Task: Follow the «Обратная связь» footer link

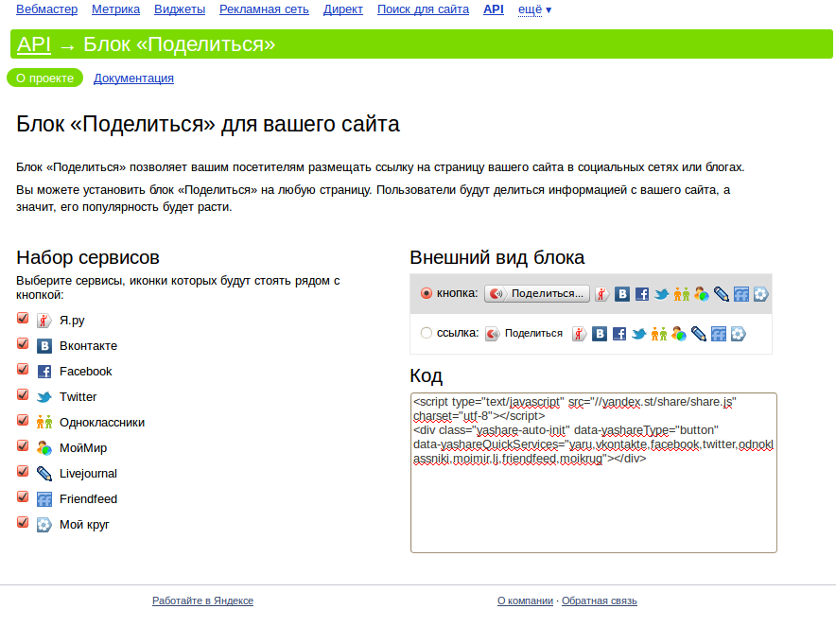Action: [600, 600]
